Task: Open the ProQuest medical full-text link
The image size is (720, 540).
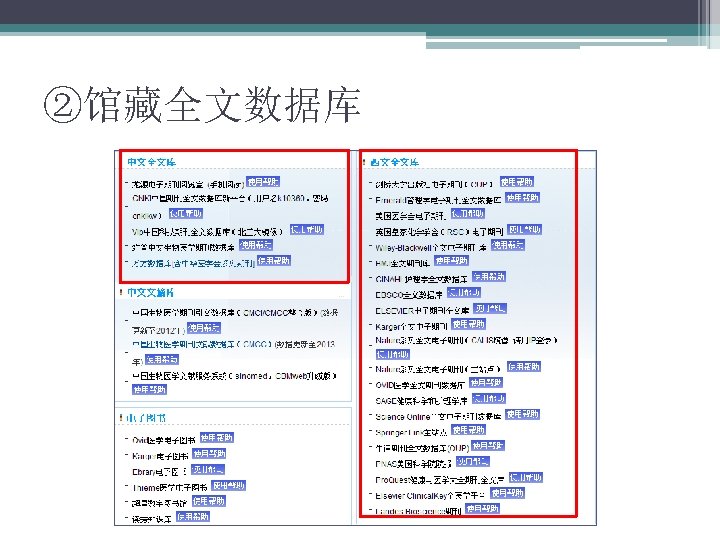Action: (x=440, y=480)
